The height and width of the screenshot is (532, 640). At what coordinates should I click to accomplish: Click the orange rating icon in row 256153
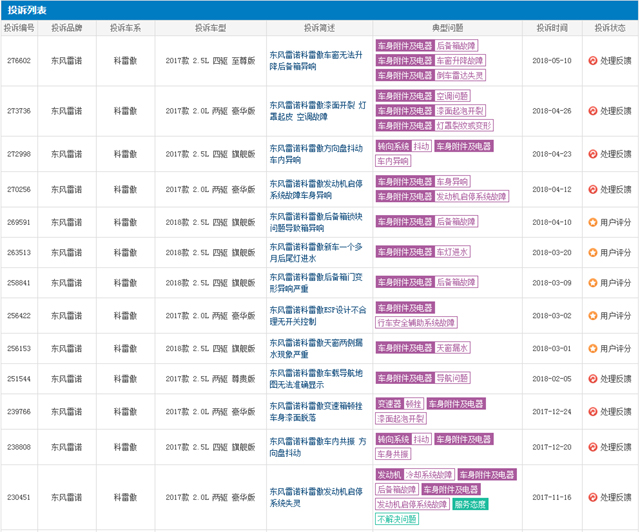click(x=592, y=348)
